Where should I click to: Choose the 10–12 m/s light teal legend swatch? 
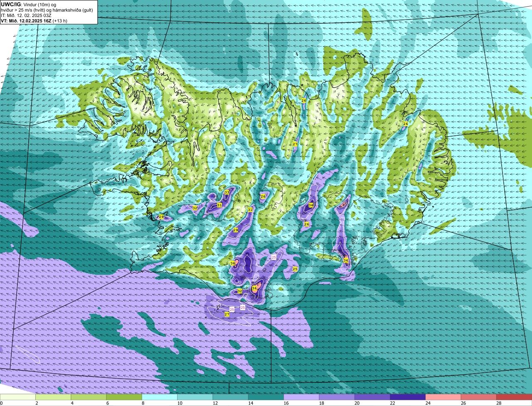coord(195,397)
